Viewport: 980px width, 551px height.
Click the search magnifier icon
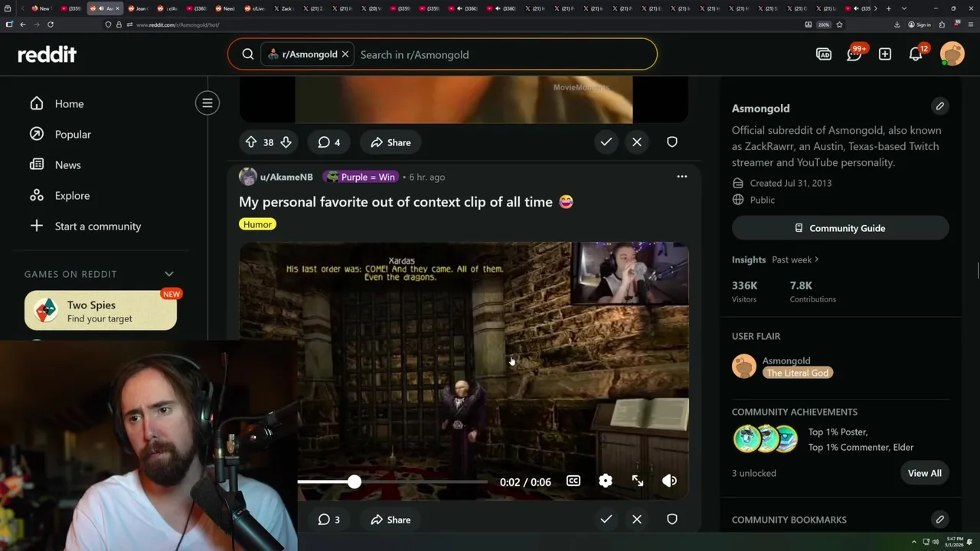click(248, 54)
